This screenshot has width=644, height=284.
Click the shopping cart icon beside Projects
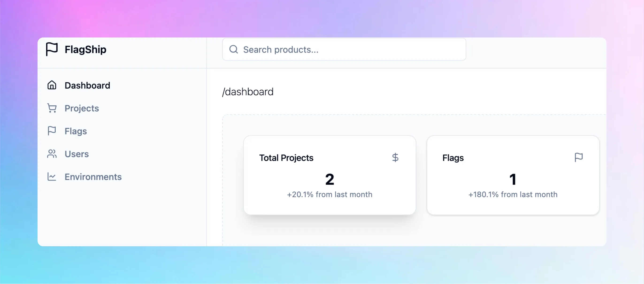click(x=52, y=108)
